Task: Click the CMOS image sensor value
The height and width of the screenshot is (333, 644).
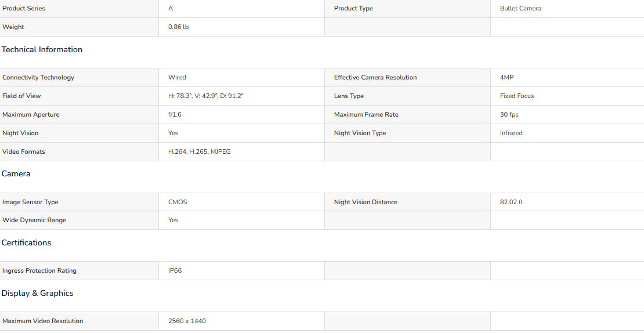Action: 178,202
